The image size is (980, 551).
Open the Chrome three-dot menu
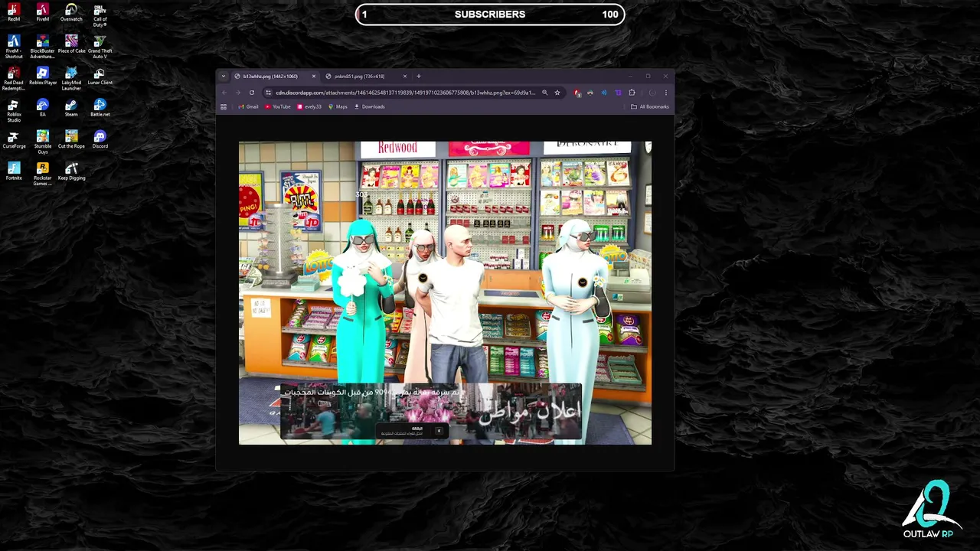click(x=665, y=93)
